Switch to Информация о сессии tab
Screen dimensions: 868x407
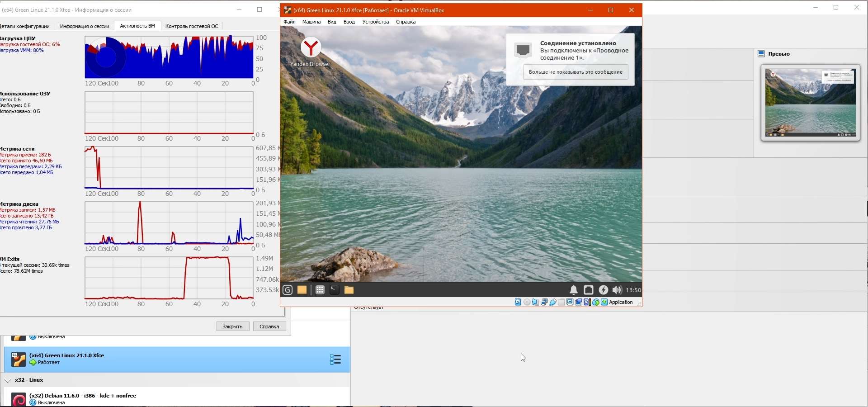tap(85, 26)
